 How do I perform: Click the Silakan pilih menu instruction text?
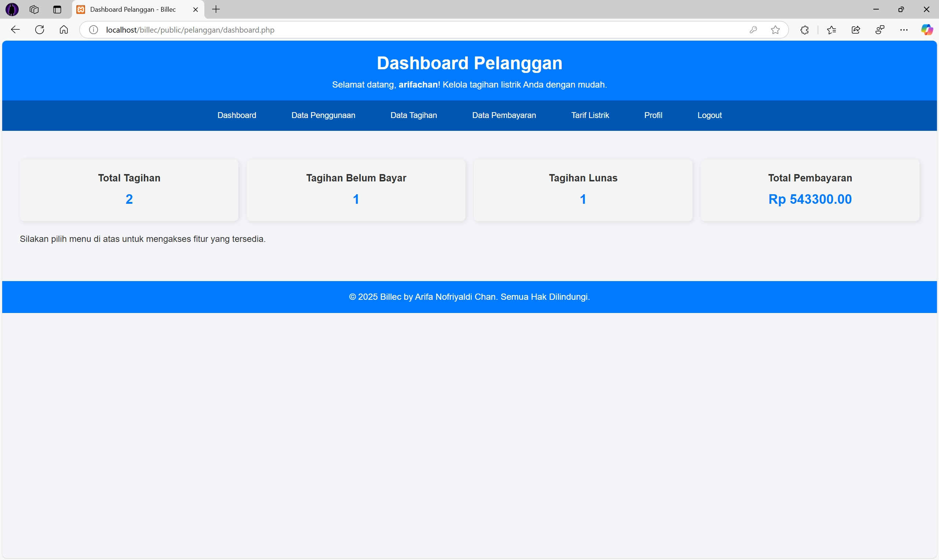[x=143, y=239]
